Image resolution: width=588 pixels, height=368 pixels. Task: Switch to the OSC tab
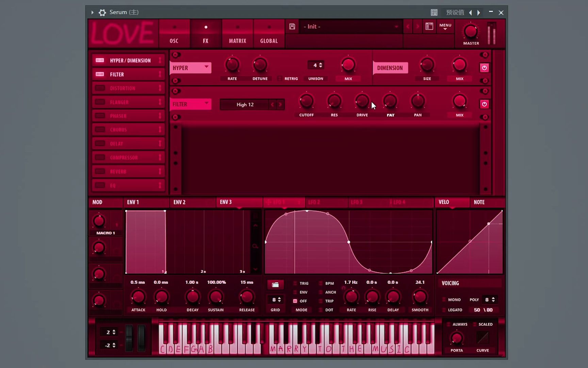point(174,33)
